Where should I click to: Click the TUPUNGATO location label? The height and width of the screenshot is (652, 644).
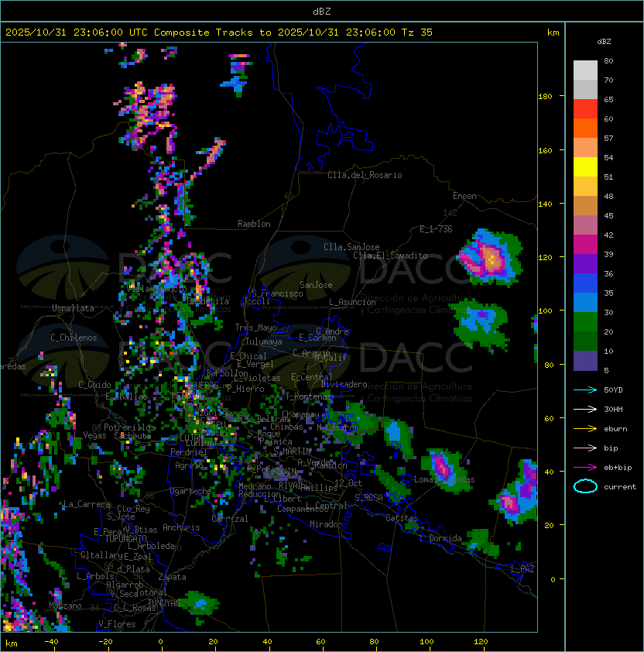pyautogui.click(x=125, y=539)
